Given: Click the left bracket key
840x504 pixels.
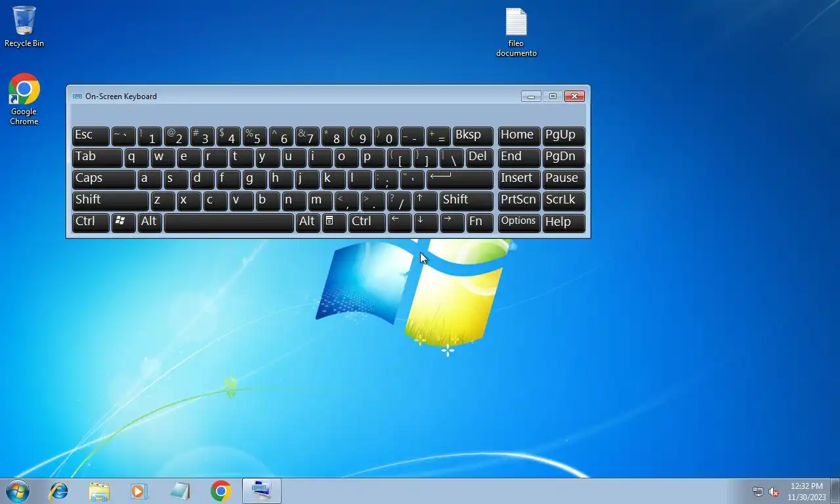Looking at the screenshot, I should (400, 157).
